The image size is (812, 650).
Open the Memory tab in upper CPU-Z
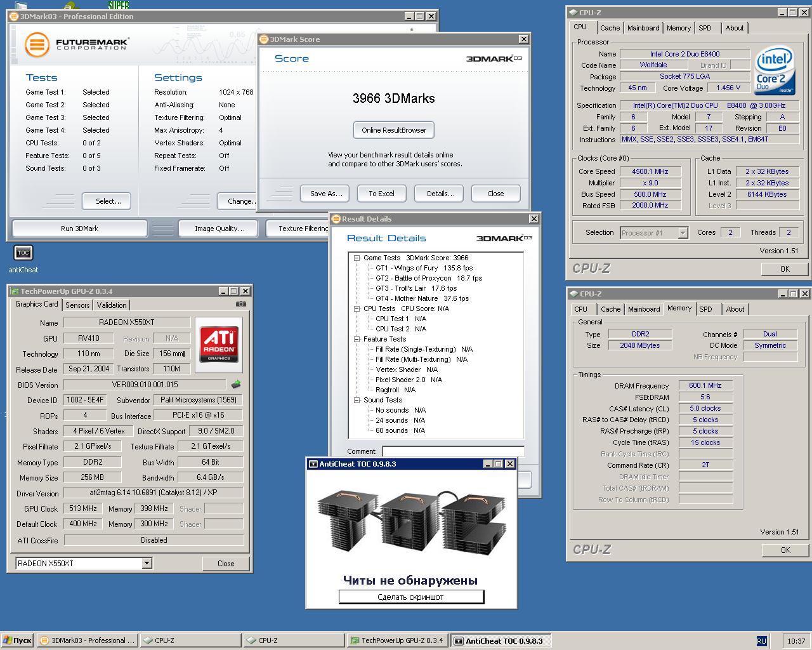[678, 28]
